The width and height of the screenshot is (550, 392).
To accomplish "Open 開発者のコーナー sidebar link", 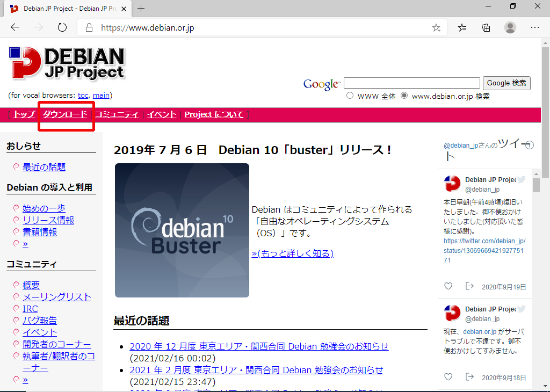I will (x=57, y=344).
